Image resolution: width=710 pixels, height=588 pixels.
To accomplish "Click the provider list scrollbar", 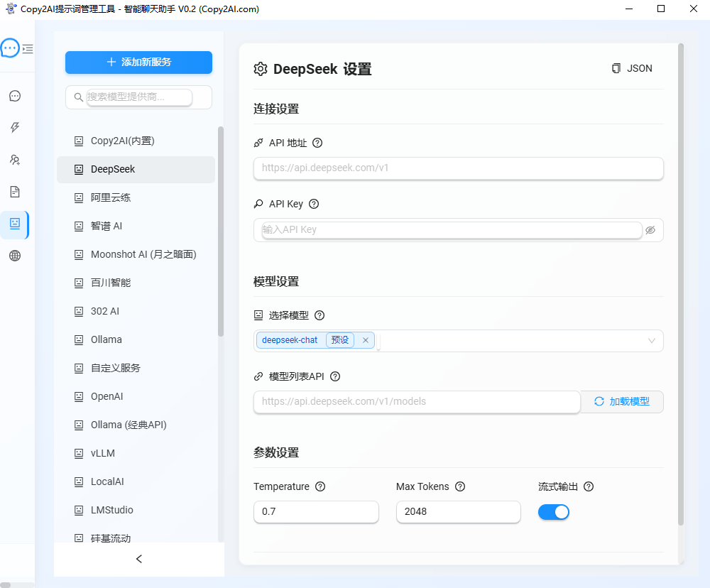I will pyautogui.click(x=221, y=231).
